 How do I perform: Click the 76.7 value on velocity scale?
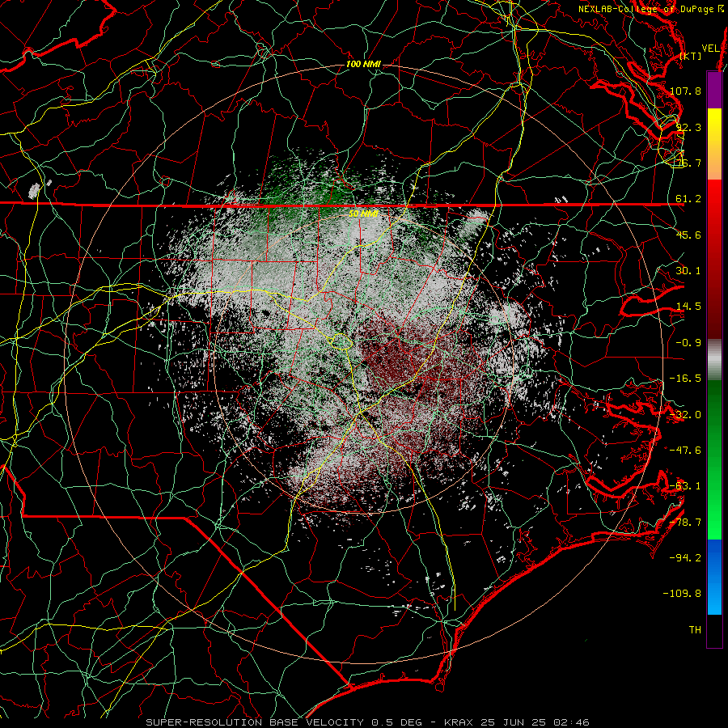688,163
